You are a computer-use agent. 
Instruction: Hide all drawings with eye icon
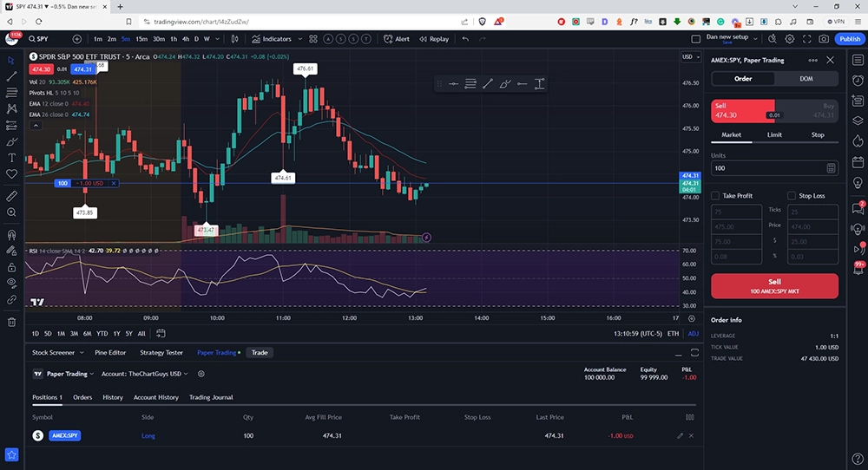pos(11,283)
